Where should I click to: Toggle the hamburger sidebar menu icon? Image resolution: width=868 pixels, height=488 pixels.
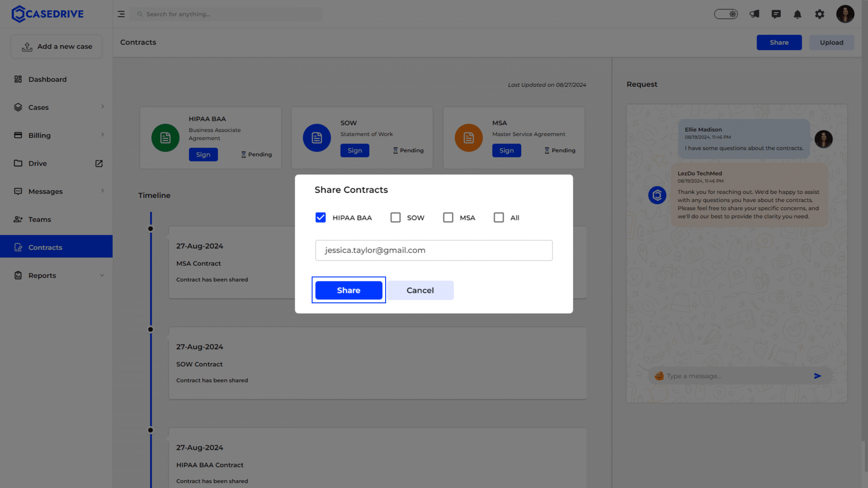click(121, 14)
